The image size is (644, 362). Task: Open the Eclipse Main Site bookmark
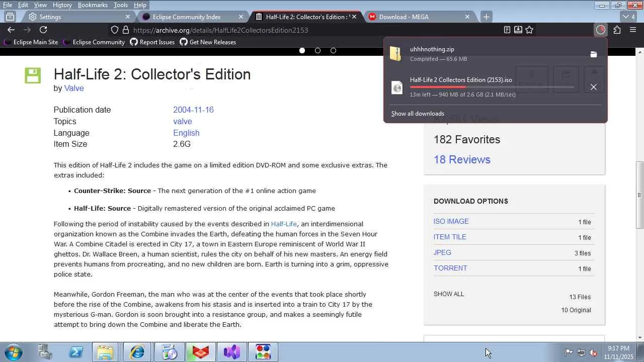[x=31, y=42]
